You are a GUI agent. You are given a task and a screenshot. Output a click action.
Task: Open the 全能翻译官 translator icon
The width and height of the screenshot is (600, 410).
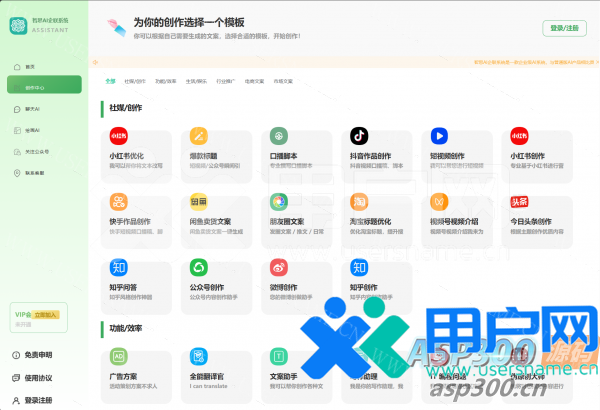[199, 355]
